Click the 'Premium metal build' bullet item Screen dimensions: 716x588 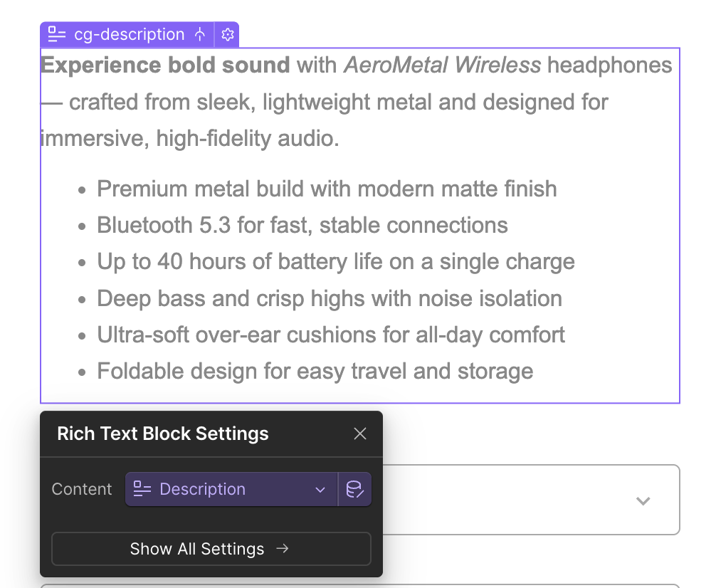tap(327, 189)
